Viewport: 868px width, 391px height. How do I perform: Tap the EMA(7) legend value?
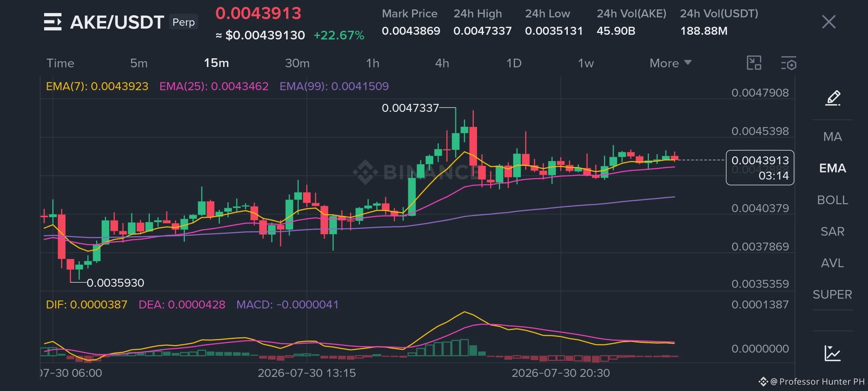point(97,86)
